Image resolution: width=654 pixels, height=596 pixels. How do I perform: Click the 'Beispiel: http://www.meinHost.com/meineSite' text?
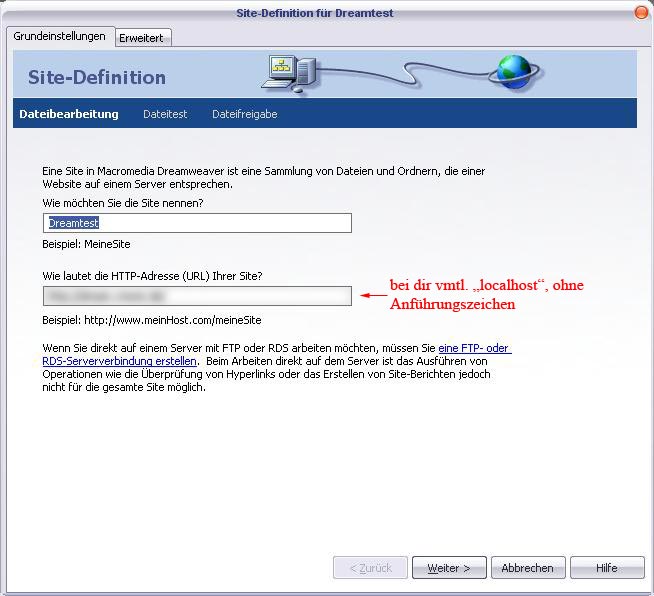pyautogui.click(x=152, y=320)
